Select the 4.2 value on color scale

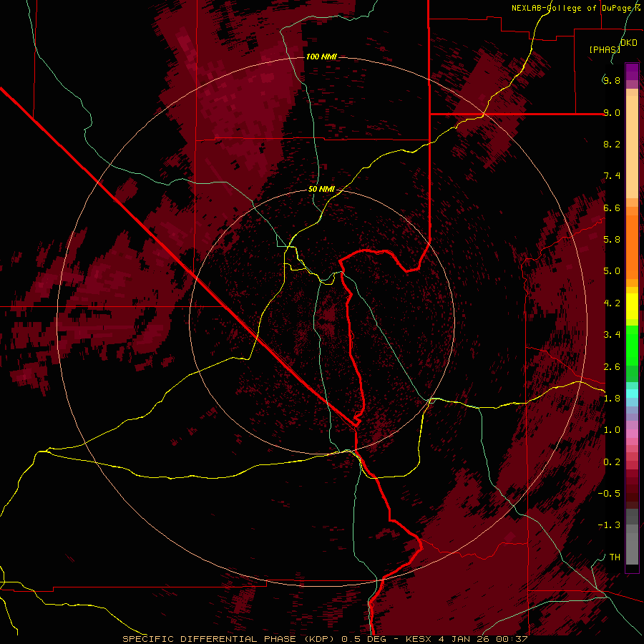point(612,303)
